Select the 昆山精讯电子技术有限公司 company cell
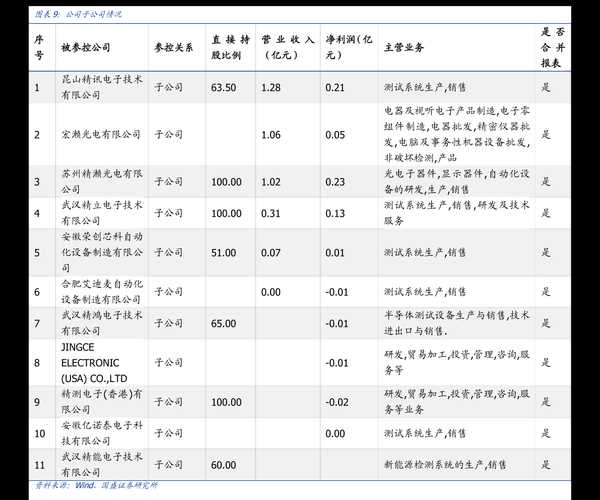The width and height of the screenshot is (600, 500). point(102,87)
